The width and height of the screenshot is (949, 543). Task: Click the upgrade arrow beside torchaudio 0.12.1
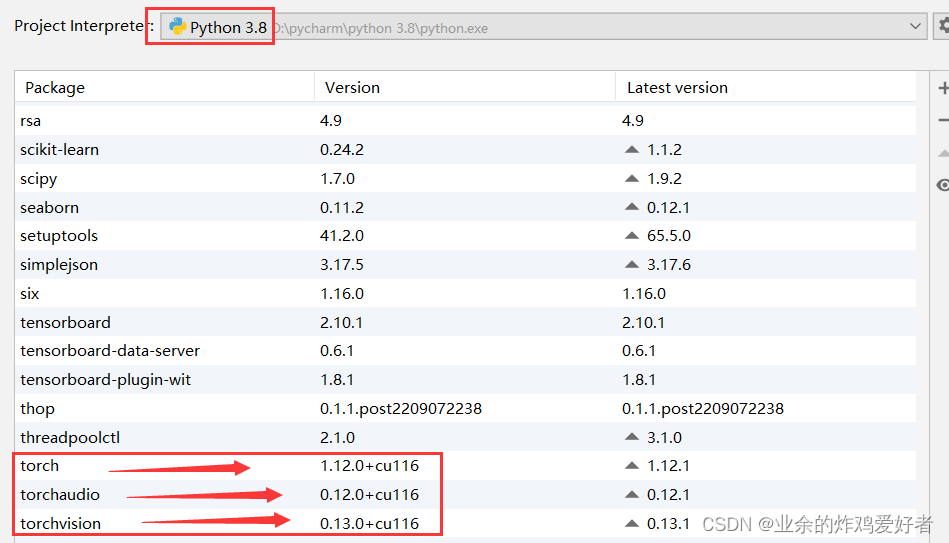click(x=632, y=495)
